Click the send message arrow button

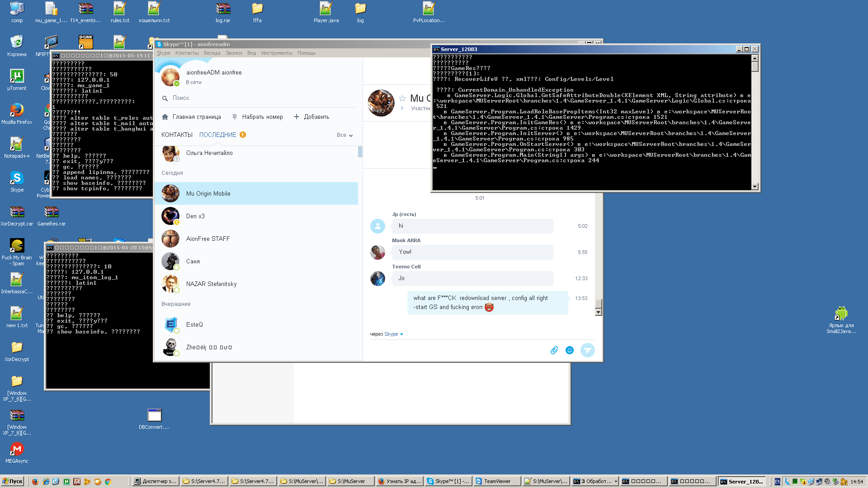[x=587, y=350]
